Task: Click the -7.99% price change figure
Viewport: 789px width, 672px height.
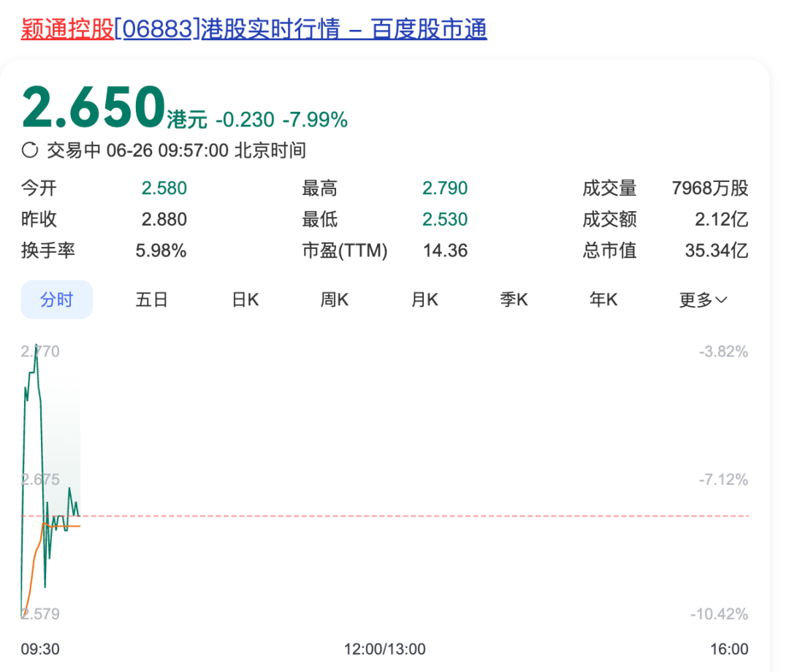Action: (315, 120)
